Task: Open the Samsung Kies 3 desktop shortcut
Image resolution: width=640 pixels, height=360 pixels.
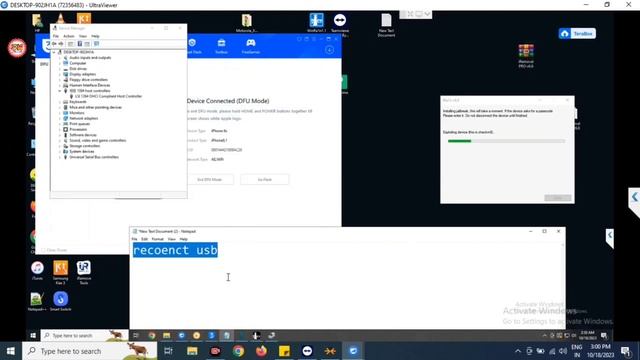Action: [x=60, y=272]
